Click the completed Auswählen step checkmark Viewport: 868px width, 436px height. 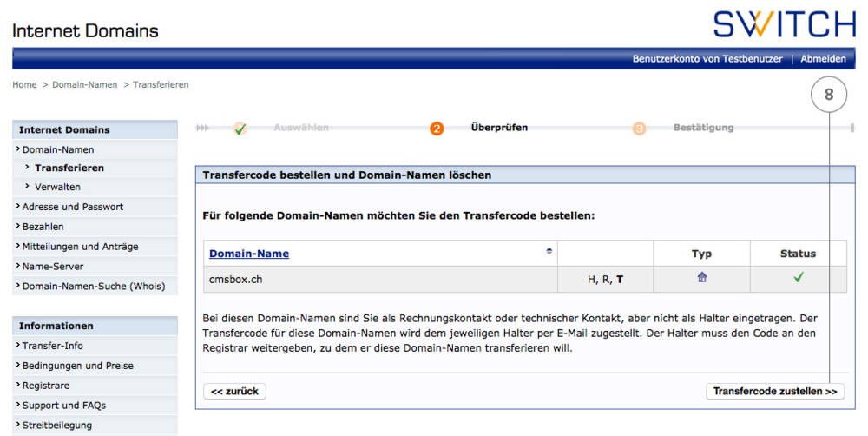(240, 129)
